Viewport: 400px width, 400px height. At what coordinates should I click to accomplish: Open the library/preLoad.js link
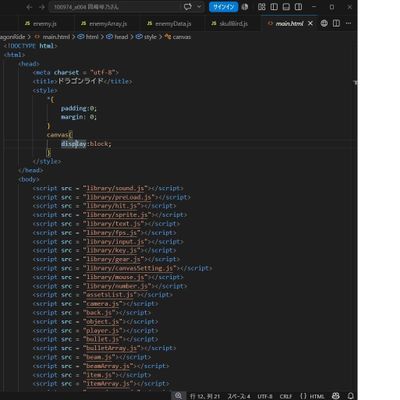click(x=119, y=197)
